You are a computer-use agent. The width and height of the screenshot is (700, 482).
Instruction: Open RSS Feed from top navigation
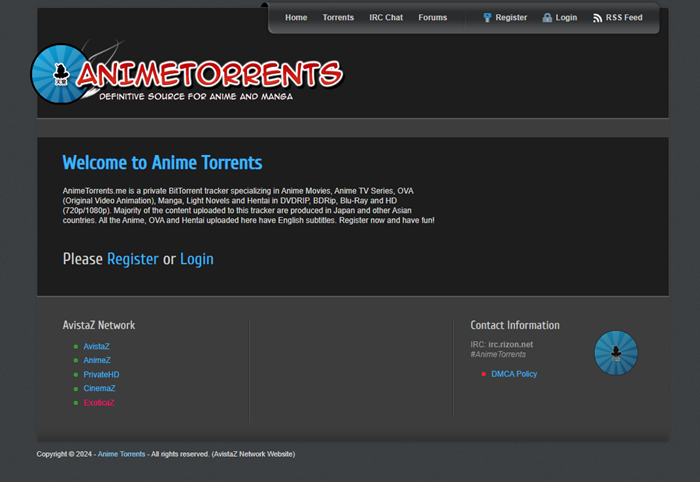pyautogui.click(x=624, y=17)
